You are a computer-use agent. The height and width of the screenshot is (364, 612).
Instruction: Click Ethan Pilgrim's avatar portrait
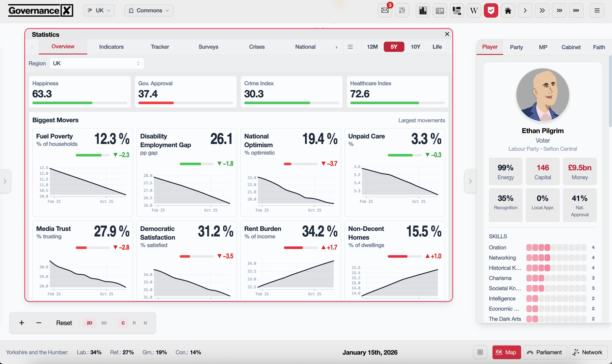tap(543, 95)
